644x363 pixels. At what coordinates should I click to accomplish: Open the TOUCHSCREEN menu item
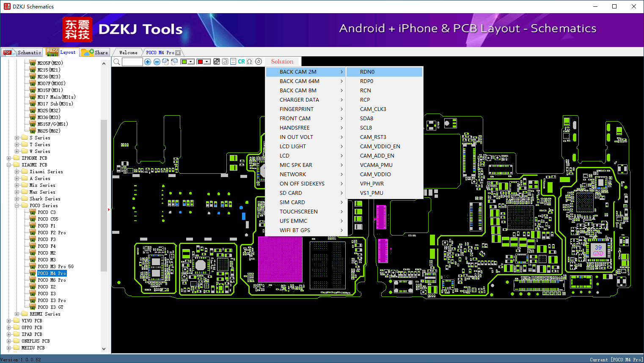pos(306,212)
